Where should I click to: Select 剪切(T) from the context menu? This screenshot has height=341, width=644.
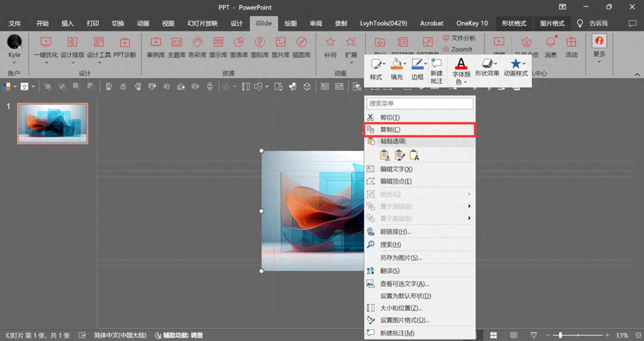click(420, 117)
